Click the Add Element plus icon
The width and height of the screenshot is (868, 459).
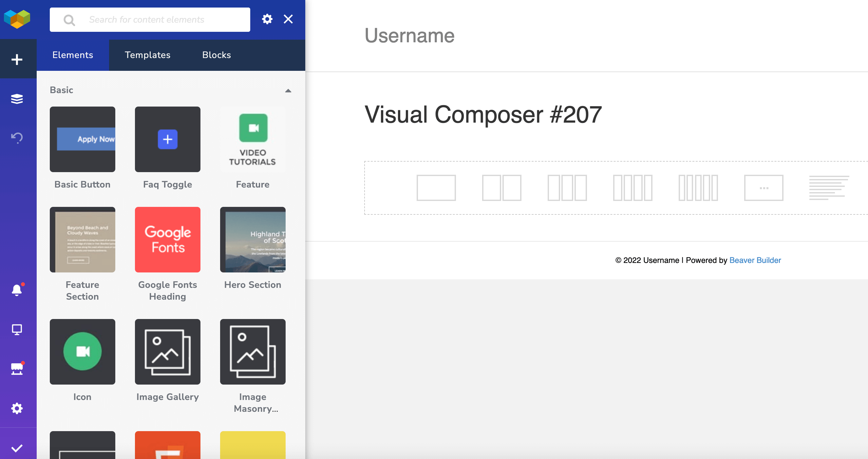17,60
